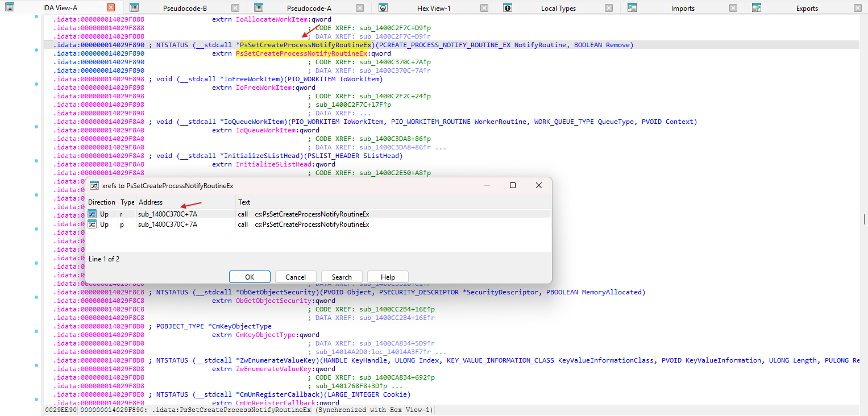Switch to the Pseudocode-A tab
The width and height of the screenshot is (868, 416).
click(x=309, y=8)
